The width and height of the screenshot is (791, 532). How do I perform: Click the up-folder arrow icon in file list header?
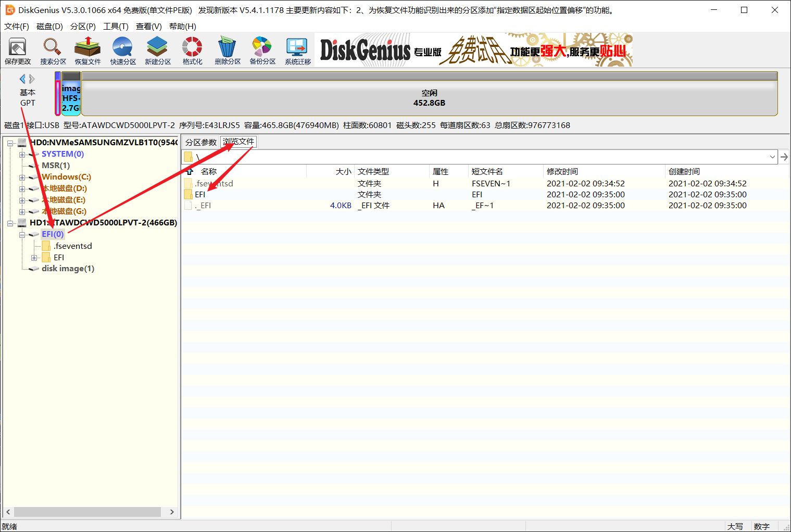pyautogui.click(x=191, y=171)
